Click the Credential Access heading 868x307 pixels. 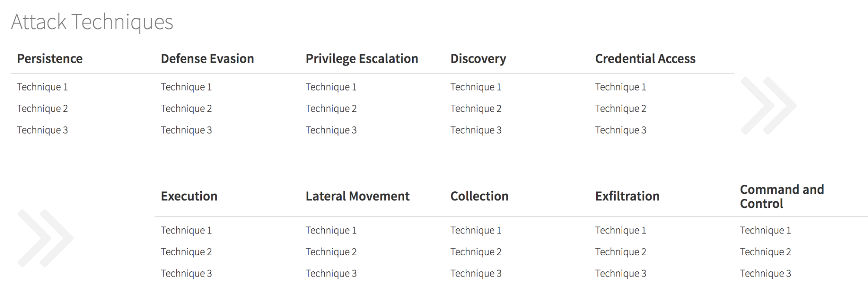pos(645,59)
